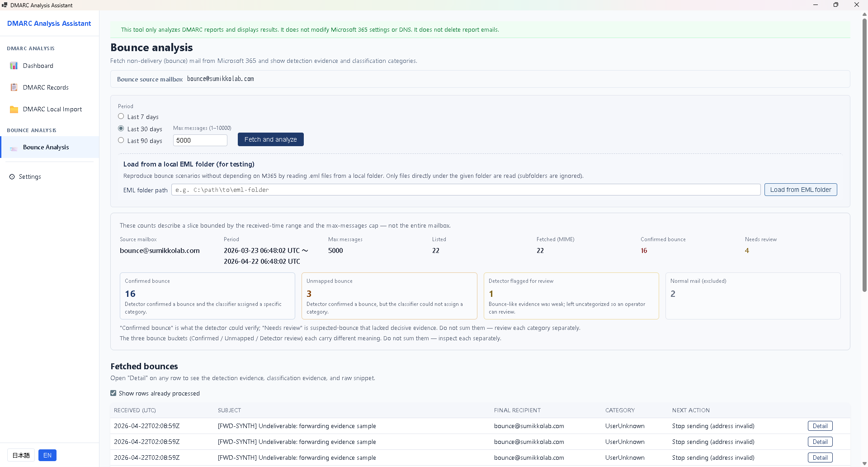868x467 pixels.
Task: Select the Last 90 days period
Action: tap(121, 140)
